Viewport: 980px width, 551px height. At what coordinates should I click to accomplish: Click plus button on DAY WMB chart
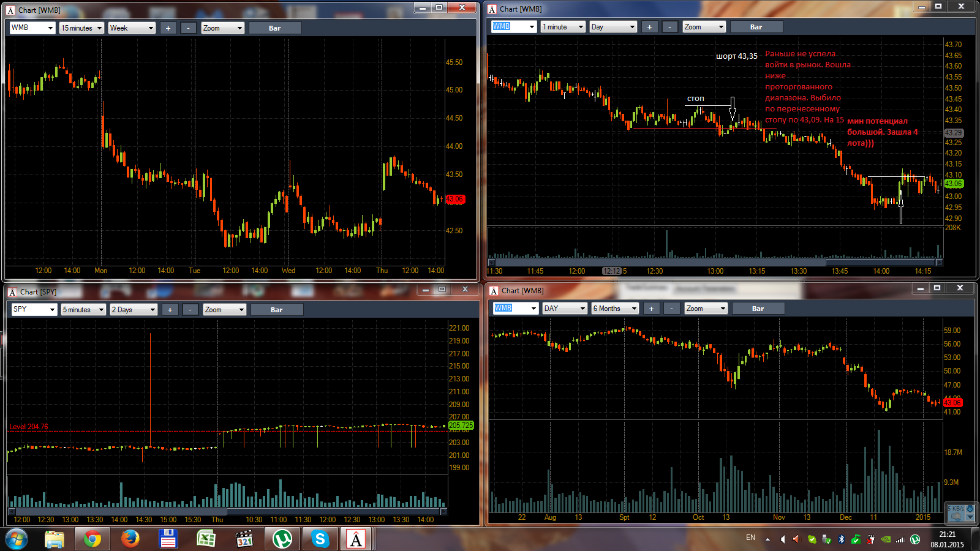(x=652, y=309)
